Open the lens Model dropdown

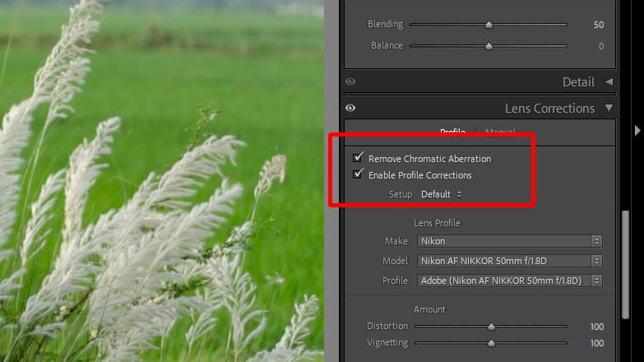[510, 261]
